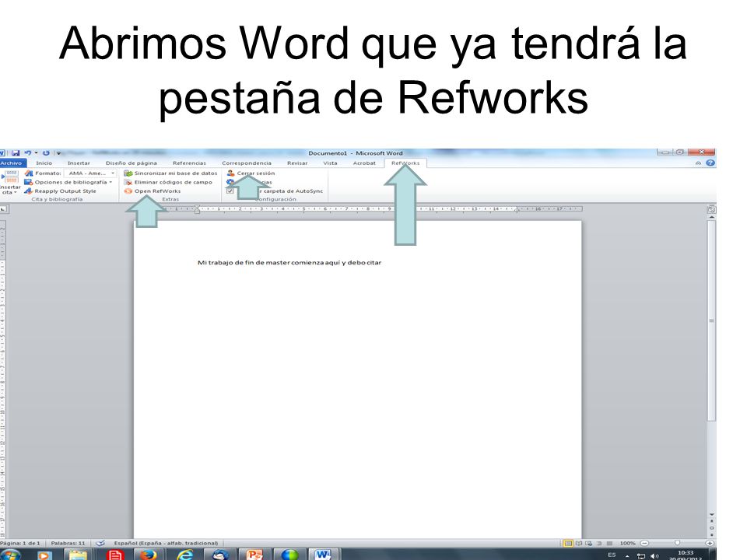Click the Sincronizar database icon
The image size is (747, 560).
click(x=128, y=173)
